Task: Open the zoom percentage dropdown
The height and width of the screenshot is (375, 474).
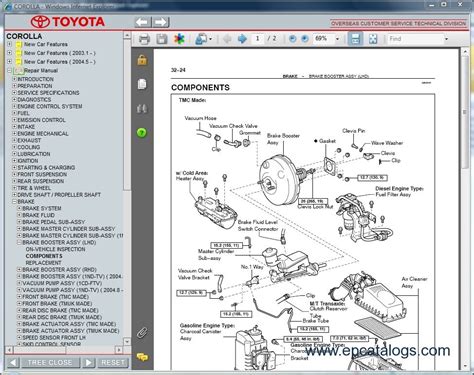Action: coord(337,39)
